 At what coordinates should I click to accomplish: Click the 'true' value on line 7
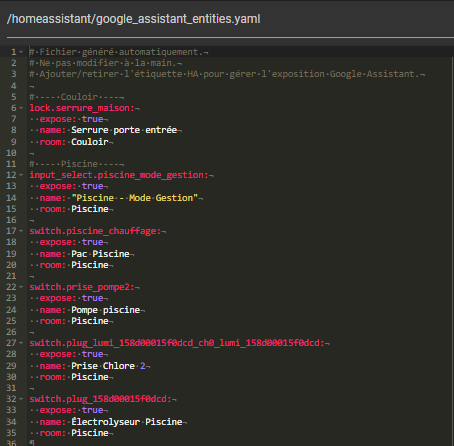click(x=92, y=119)
